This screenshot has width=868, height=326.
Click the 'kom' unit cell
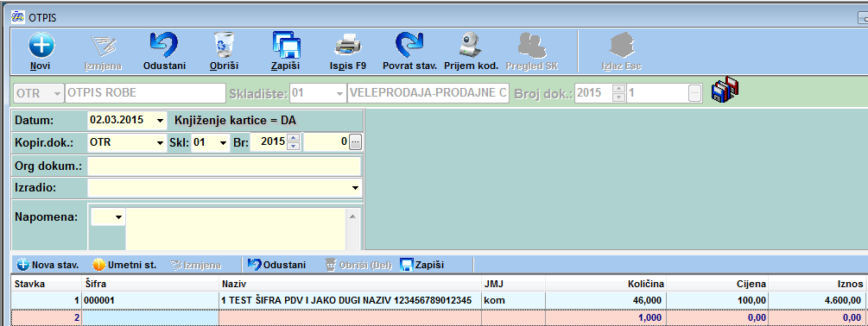point(513,301)
